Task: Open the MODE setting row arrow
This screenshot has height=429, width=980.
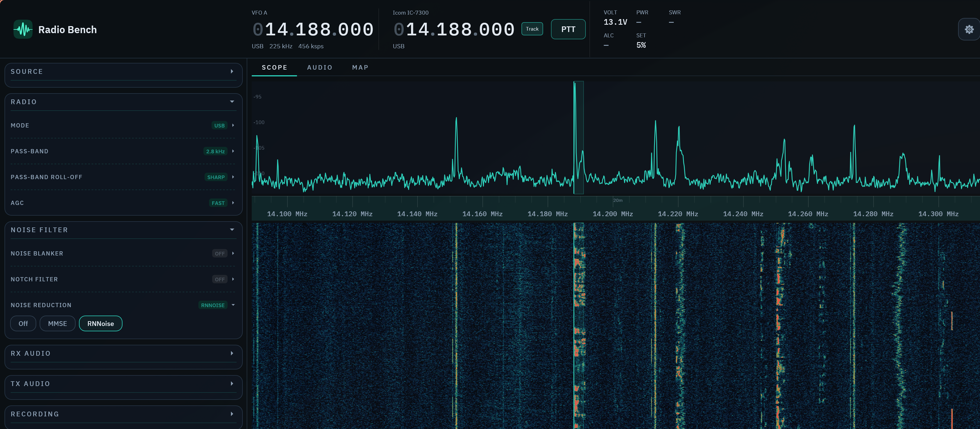Action: [x=233, y=125]
